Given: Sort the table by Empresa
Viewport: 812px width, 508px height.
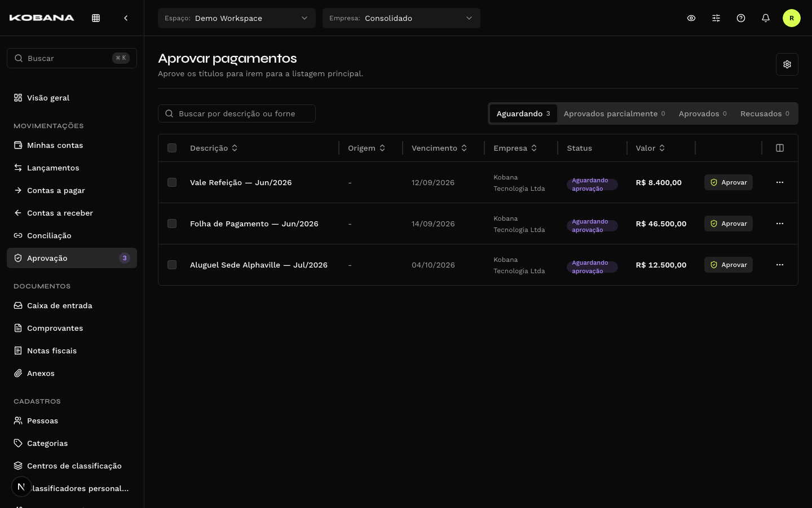Looking at the screenshot, I should point(515,148).
